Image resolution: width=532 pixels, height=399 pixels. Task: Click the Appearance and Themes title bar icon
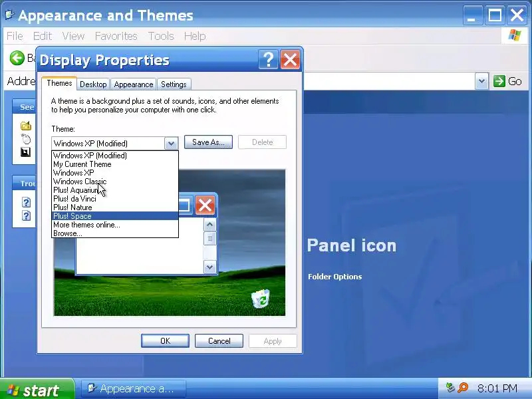10,15
